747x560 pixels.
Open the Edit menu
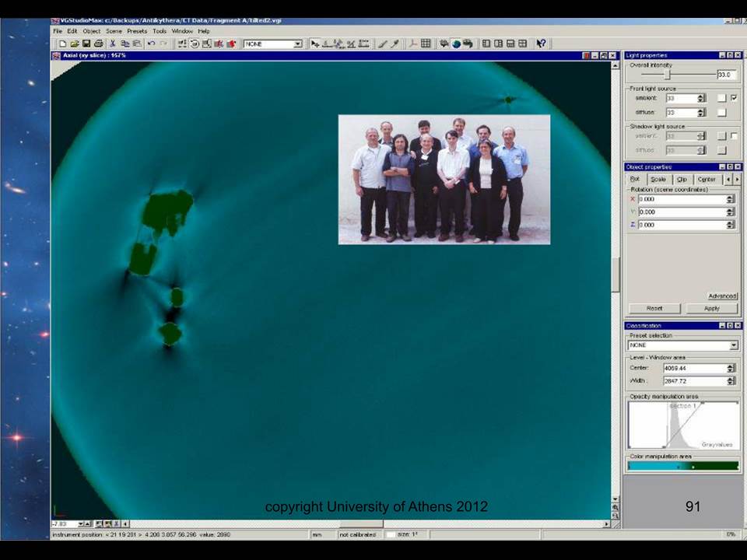(x=72, y=31)
